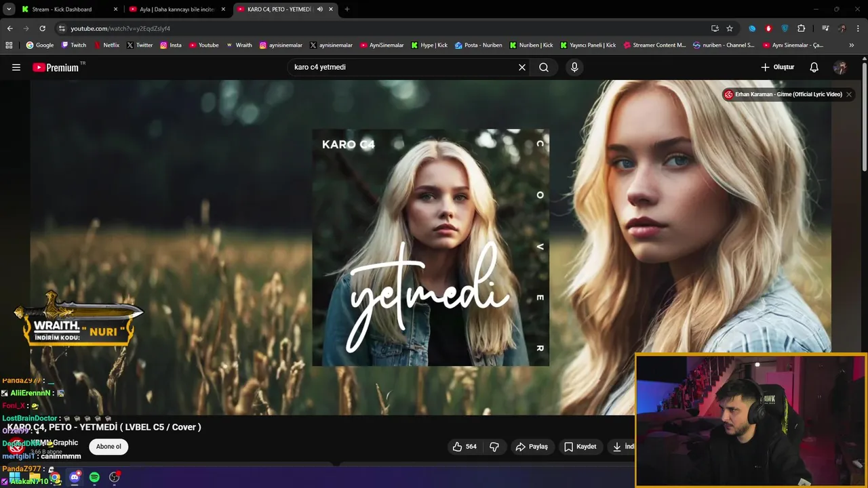The height and width of the screenshot is (488, 868).
Task: Open Chrome from the taskbar
Action: point(54,477)
